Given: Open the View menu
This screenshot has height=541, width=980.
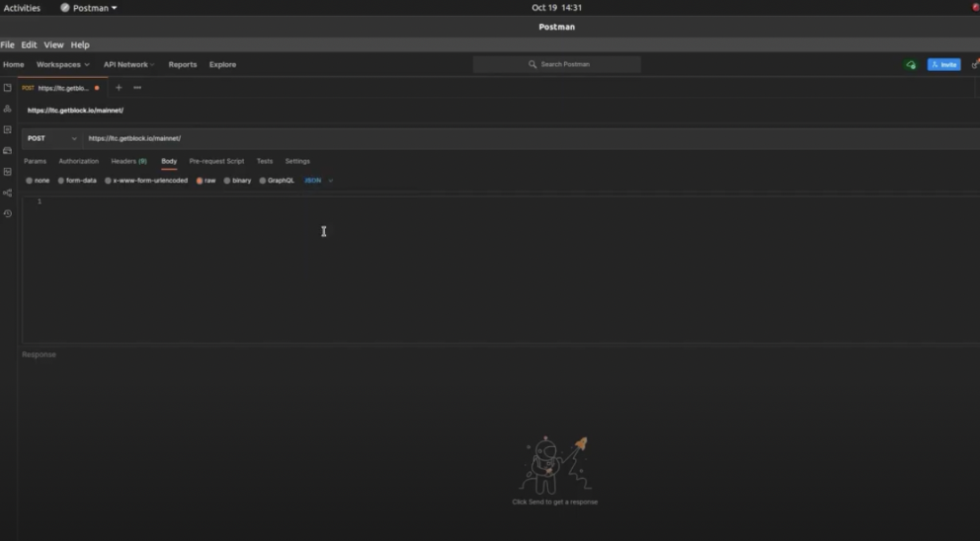Looking at the screenshot, I should click(53, 45).
